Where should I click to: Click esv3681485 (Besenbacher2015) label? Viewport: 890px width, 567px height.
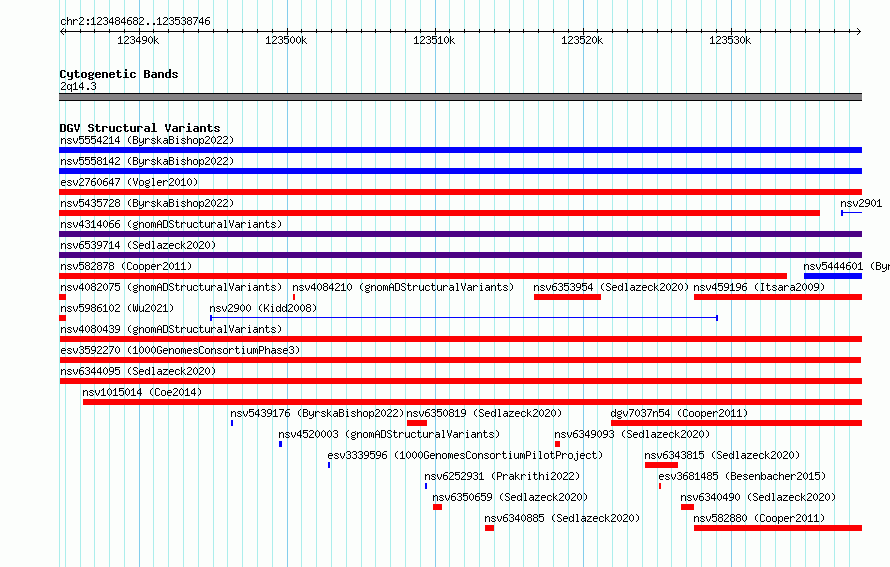742,476
